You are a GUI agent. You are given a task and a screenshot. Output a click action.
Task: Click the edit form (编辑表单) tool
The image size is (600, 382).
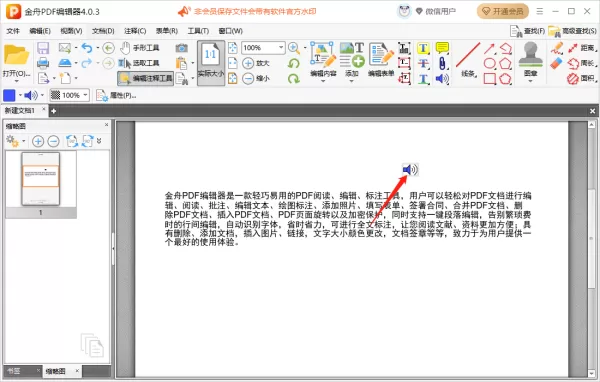[x=381, y=60]
